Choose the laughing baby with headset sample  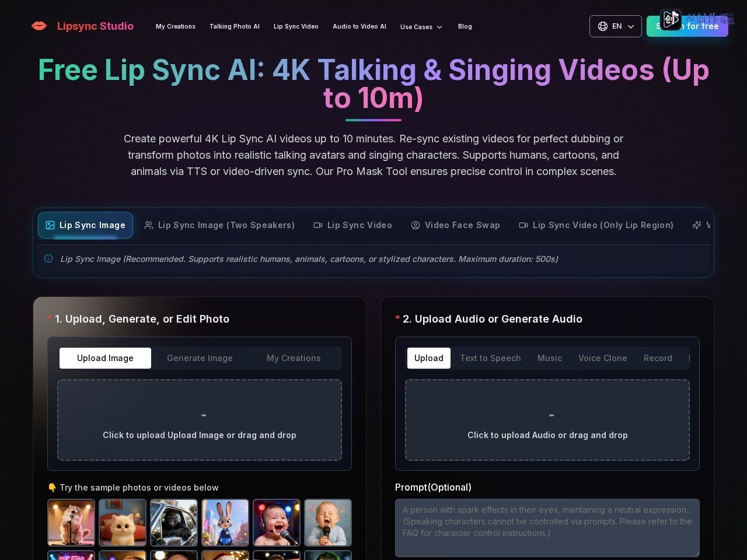tap(277, 523)
